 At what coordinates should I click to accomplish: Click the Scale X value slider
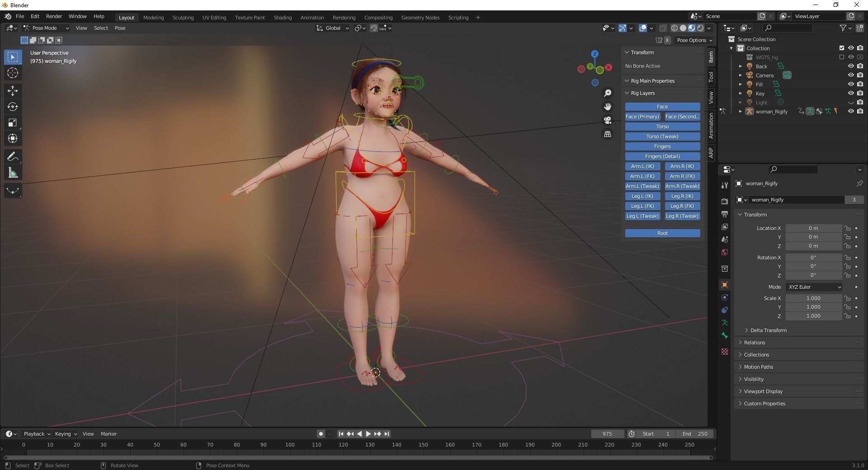[x=813, y=298]
